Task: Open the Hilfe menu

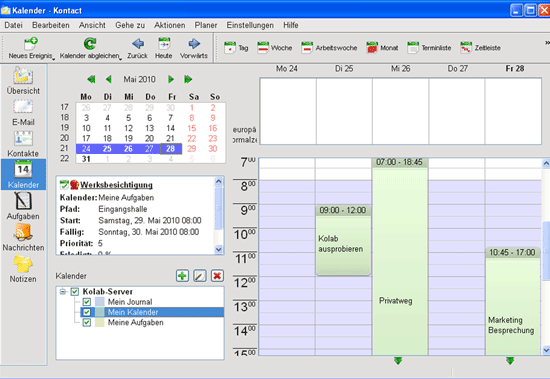Action: point(291,25)
